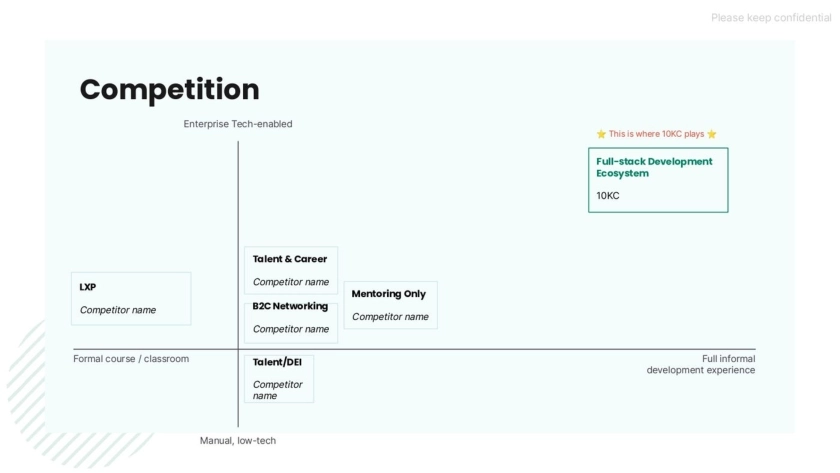Screen dimensions: 840x473
Task: Click the "Talent & Career" heading
Action: click(x=290, y=259)
